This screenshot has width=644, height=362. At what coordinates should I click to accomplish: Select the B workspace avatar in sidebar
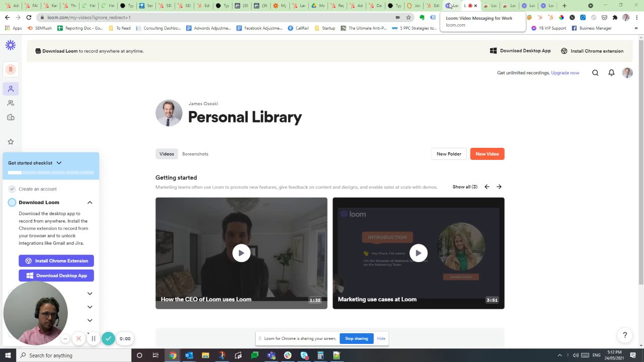[x=11, y=69]
